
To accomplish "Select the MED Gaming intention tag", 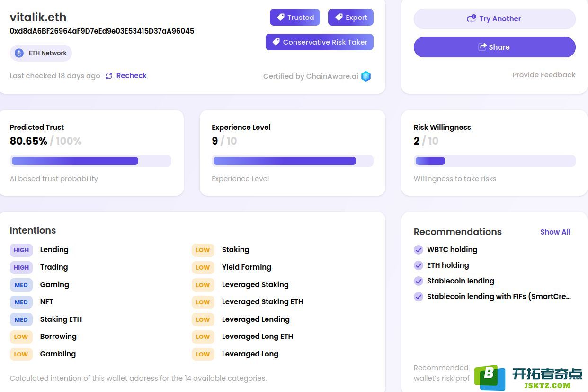I will 21,285.
